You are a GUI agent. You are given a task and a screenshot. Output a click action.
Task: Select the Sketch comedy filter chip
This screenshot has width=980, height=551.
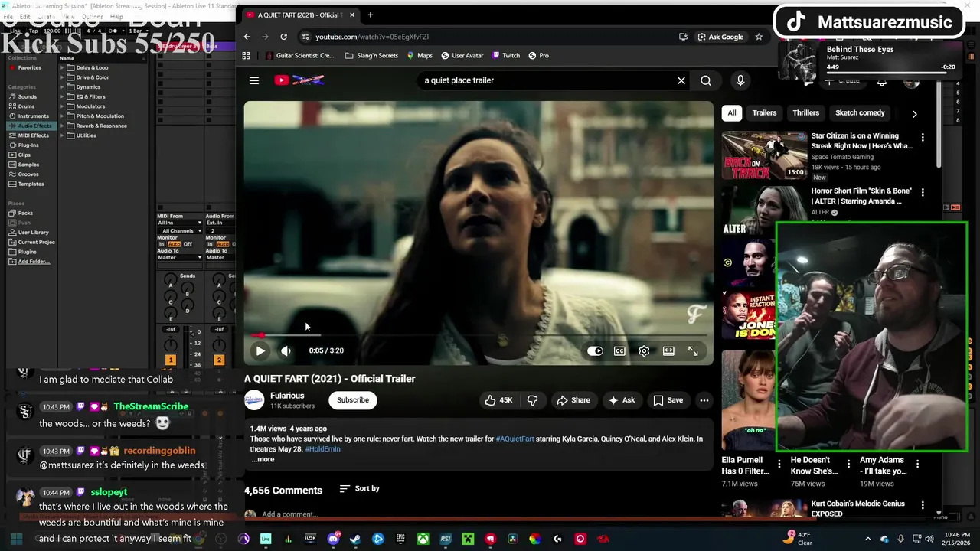pos(860,113)
